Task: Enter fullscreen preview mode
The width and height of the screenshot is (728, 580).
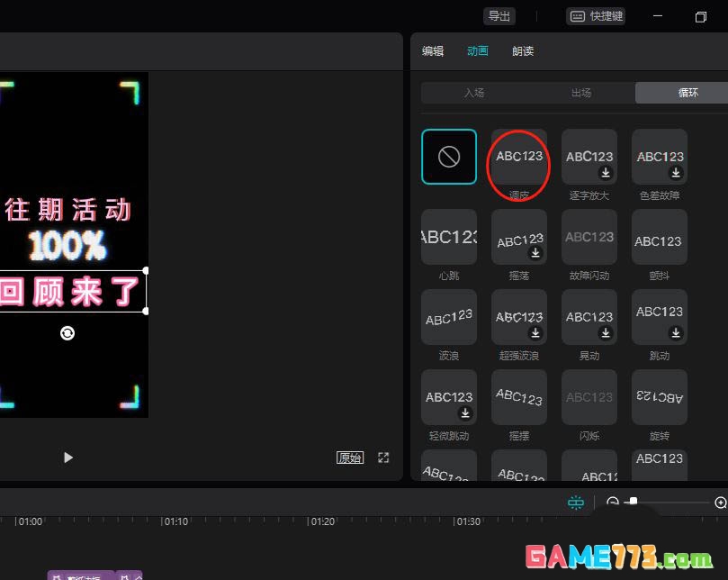Action: click(x=383, y=458)
